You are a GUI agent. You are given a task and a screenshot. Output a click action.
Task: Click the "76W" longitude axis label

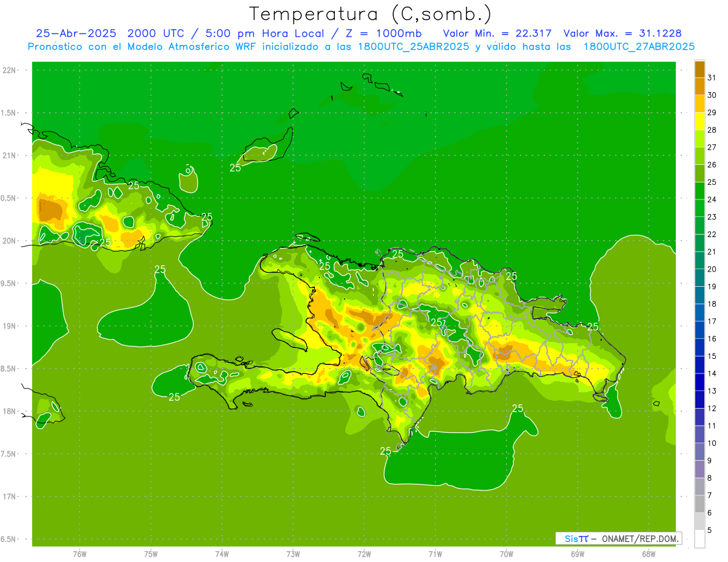pos(79,554)
